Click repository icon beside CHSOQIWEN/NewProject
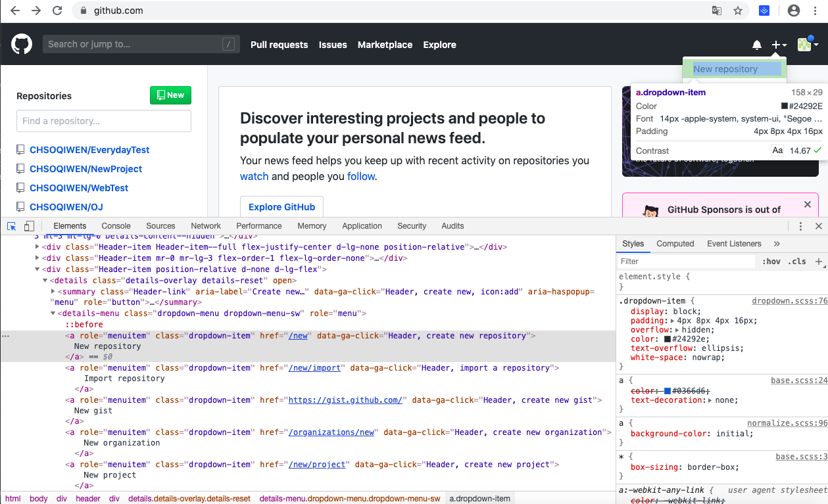The image size is (828, 504). [x=20, y=169]
